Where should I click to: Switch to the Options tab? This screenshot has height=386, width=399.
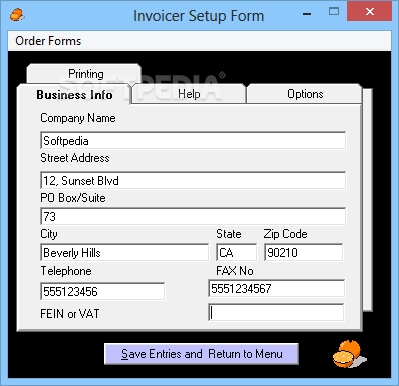coord(305,94)
